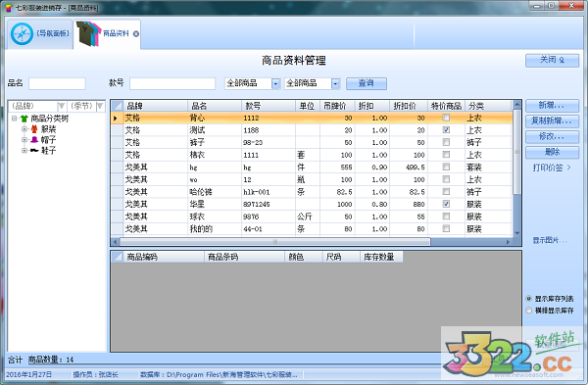Image resolution: width=588 pixels, height=385 pixels.
Task: Toggle 特价商品 checkbox for 哈伦裤 row
Action: click(446, 192)
